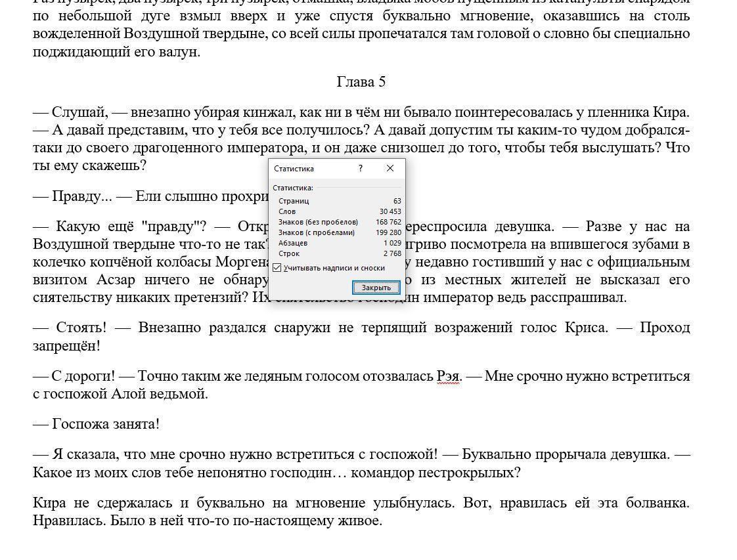Click the Слов count value 30 453
The image size is (737, 560).
point(390,211)
